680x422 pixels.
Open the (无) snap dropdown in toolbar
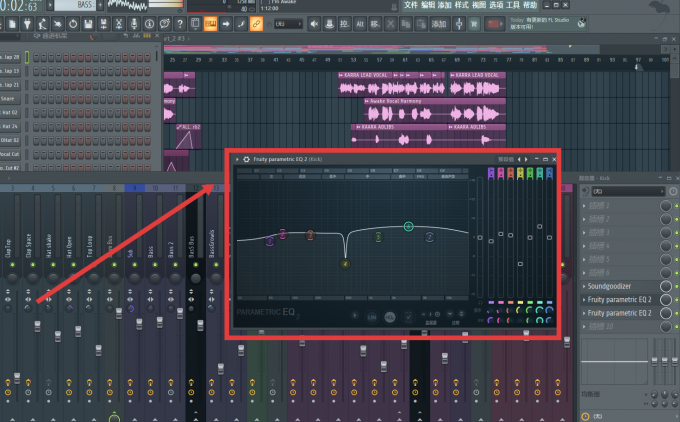[x=288, y=24]
